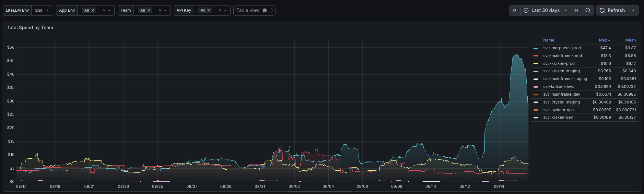Isolate svc-morpheus-prod series in legend
The image size is (644, 194).
562,48
